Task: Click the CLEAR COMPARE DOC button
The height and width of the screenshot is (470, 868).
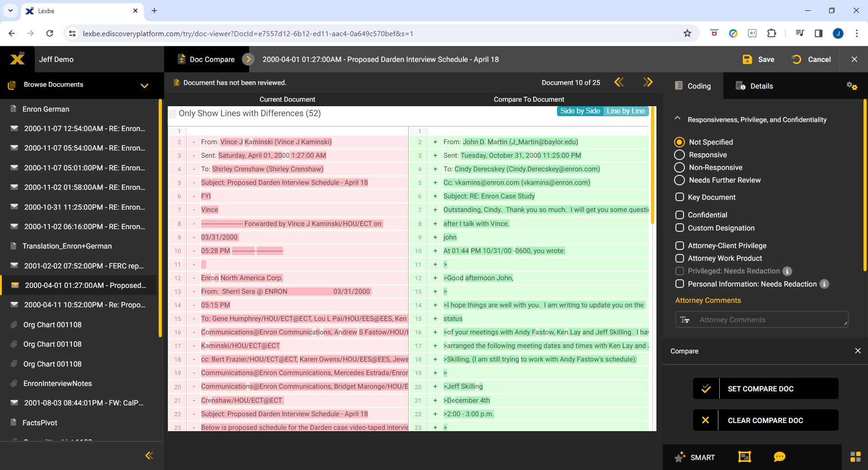Action: pos(765,420)
